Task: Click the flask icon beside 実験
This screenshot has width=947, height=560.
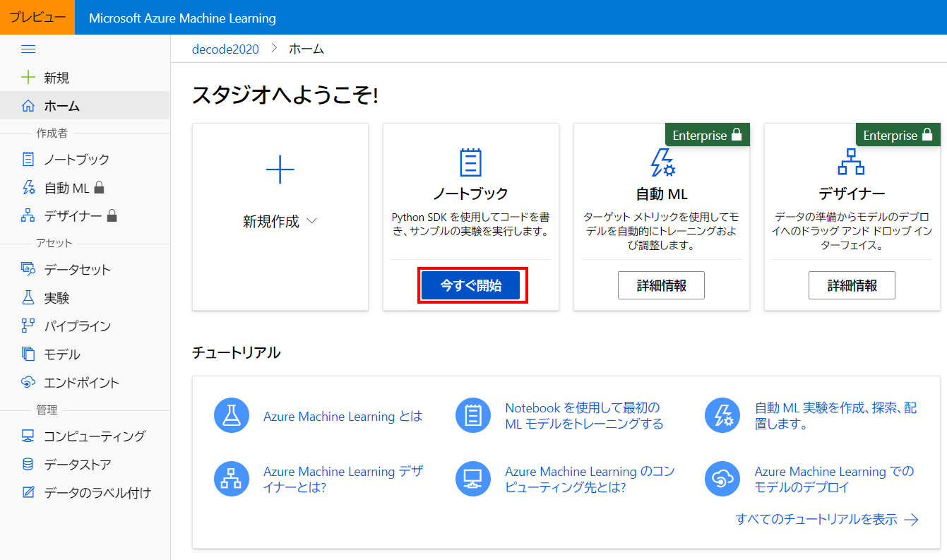Action: [28, 297]
